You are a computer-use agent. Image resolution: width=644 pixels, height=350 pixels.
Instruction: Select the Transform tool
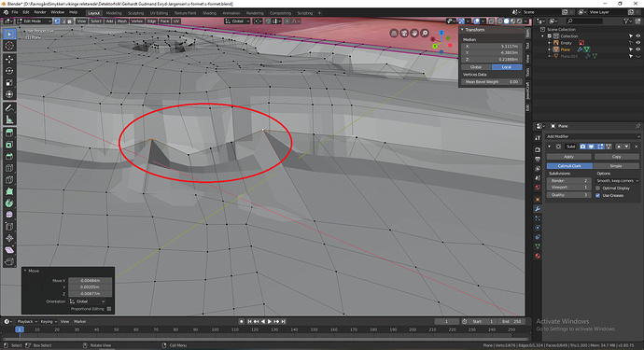(x=9, y=94)
